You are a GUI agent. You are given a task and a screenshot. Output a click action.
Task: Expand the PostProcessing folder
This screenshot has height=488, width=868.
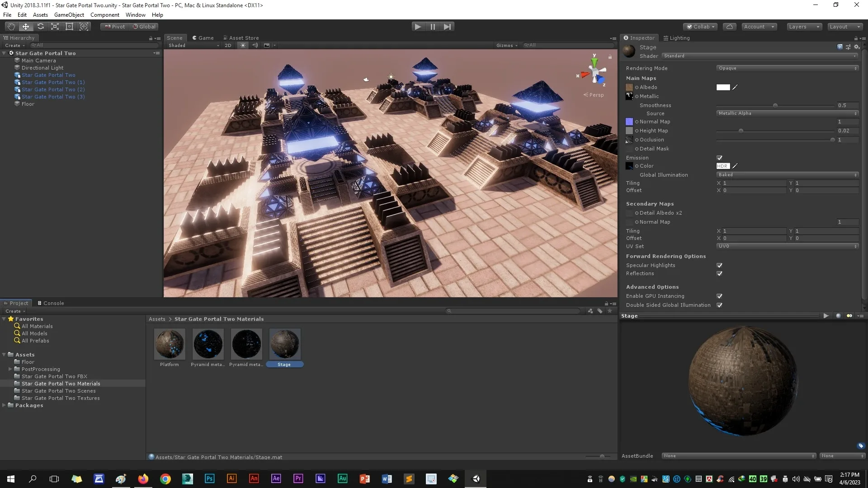click(10, 369)
